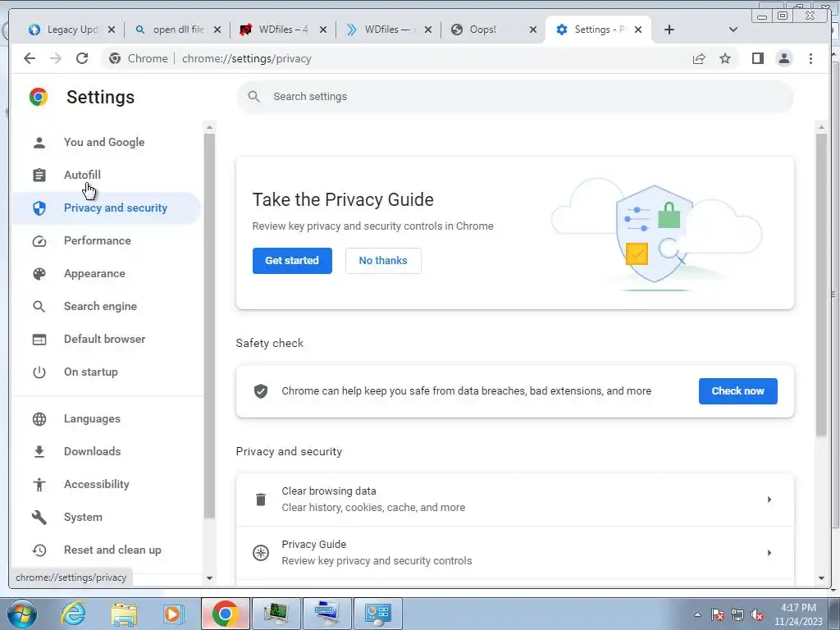
Task: Click the speedometer icon beside Performance
Action: pos(39,241)
